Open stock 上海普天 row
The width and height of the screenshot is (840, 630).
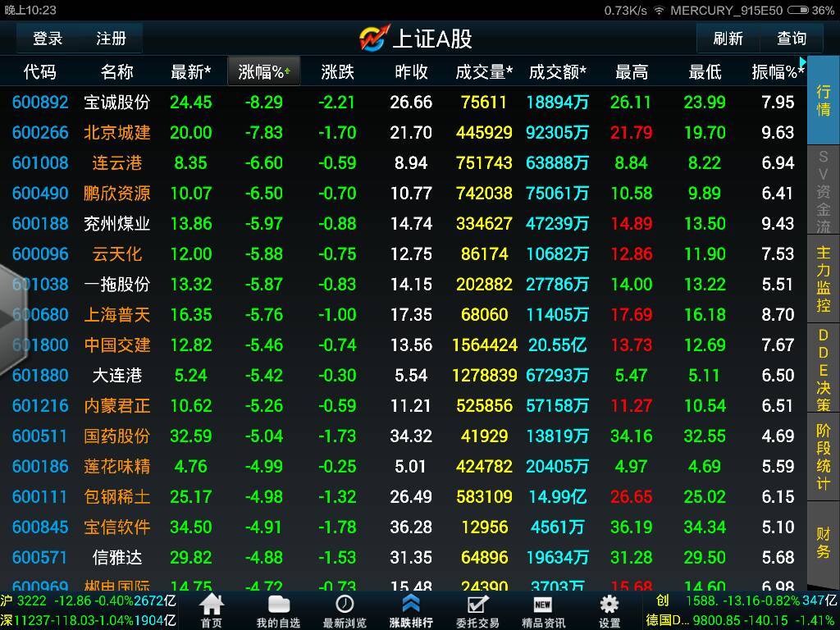click(404, 314)
